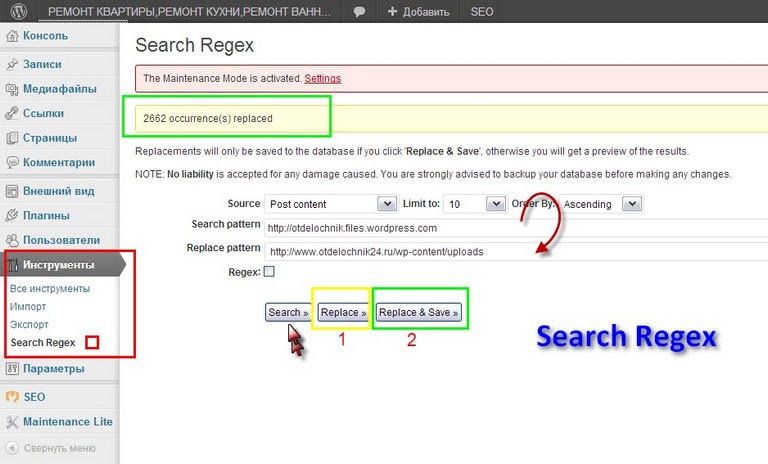The image size is (768, 464).
Task: Collapse the menu via Свернуть меню
Action: point(60,448)
